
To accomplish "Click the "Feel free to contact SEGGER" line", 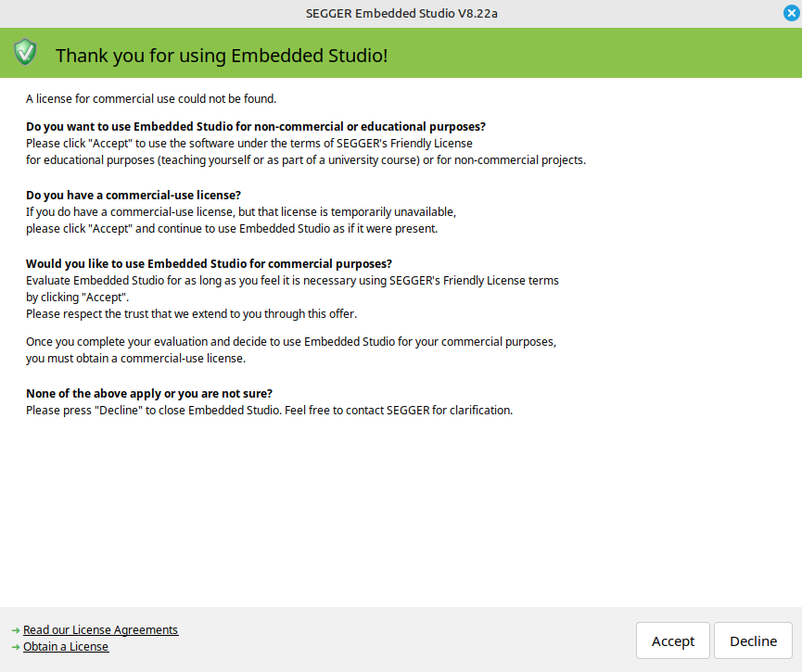I will click(269, 410).
